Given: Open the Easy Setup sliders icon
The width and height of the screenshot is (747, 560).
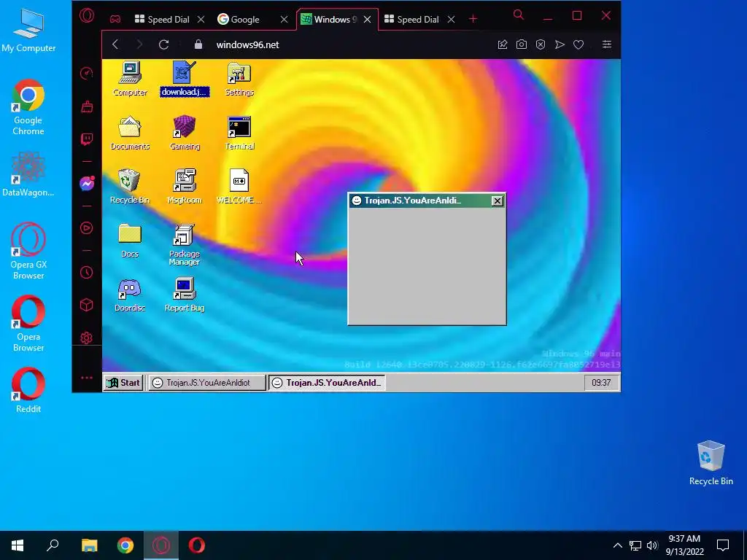Looking at the screenshot, I should [x=606, y=44].
